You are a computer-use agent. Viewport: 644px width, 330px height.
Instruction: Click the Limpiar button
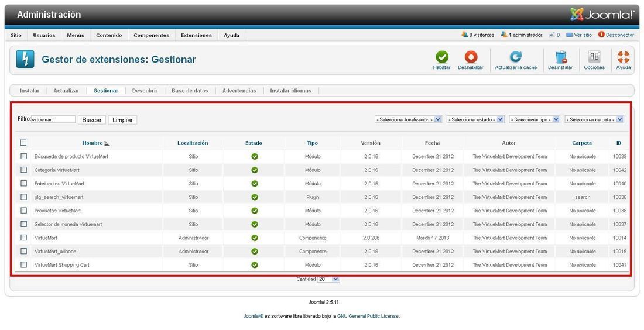[x=122, y=120]
